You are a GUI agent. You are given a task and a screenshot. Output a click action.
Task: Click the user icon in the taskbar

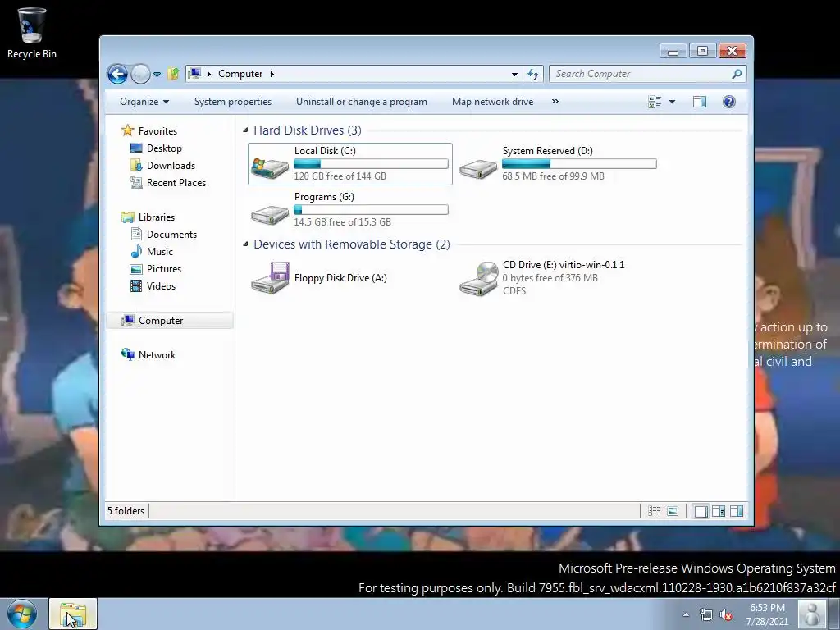point(811,614)
